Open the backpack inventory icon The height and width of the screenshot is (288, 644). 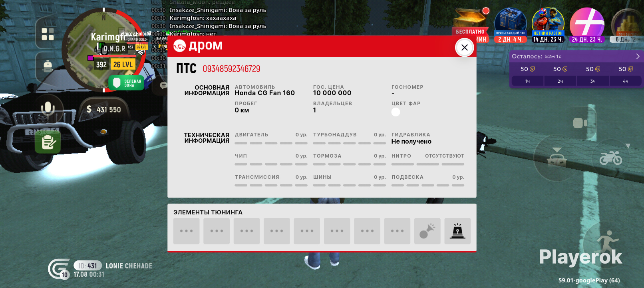(48, 66)
